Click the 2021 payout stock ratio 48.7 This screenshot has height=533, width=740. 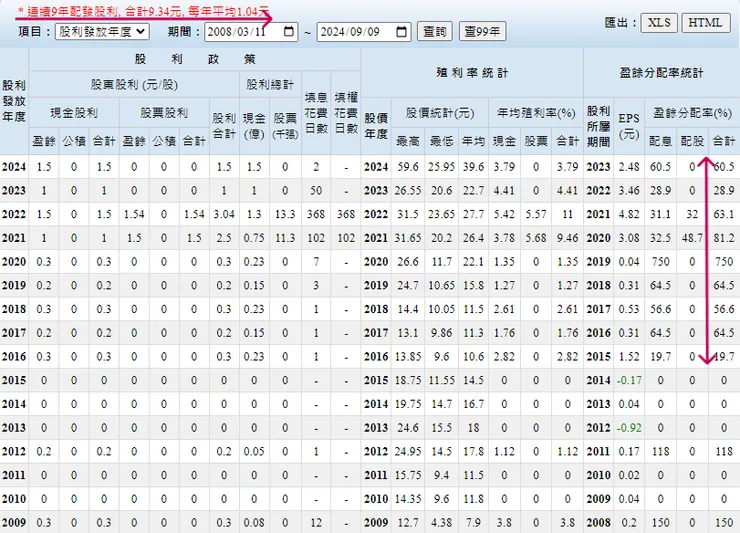(x=692, y=237)
